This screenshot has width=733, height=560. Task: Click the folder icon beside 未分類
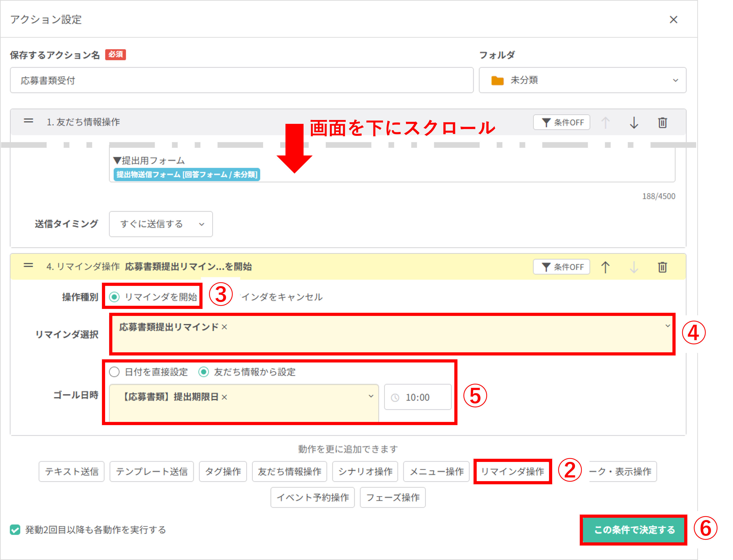[498, 80]
